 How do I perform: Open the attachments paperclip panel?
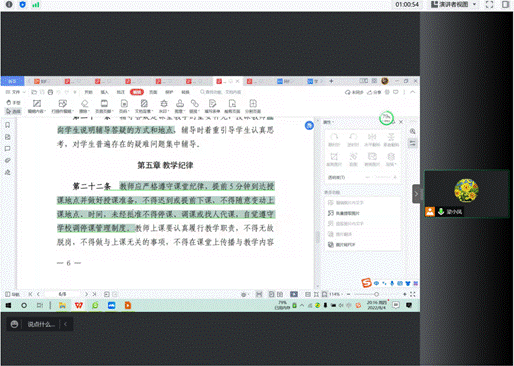click(x=8, y=160)
